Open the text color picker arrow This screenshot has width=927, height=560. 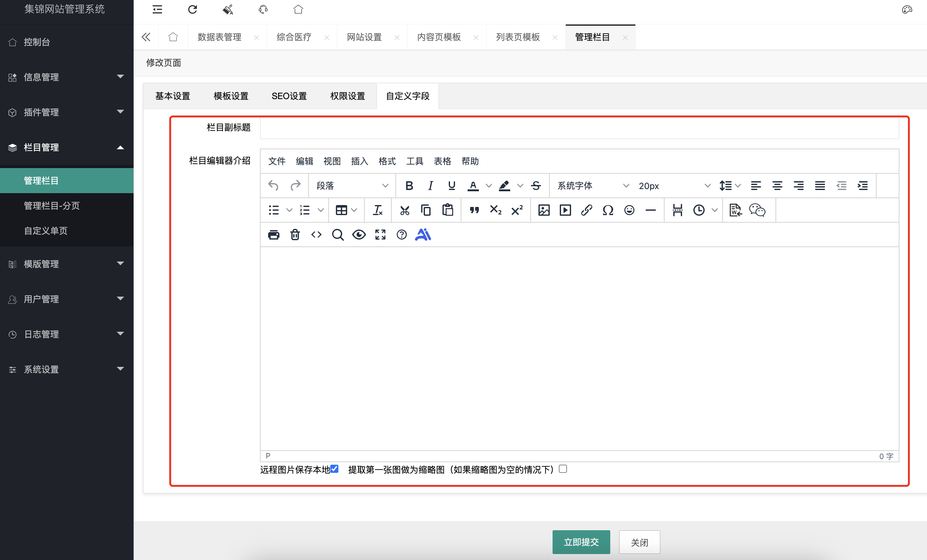(x=488, y=185)
